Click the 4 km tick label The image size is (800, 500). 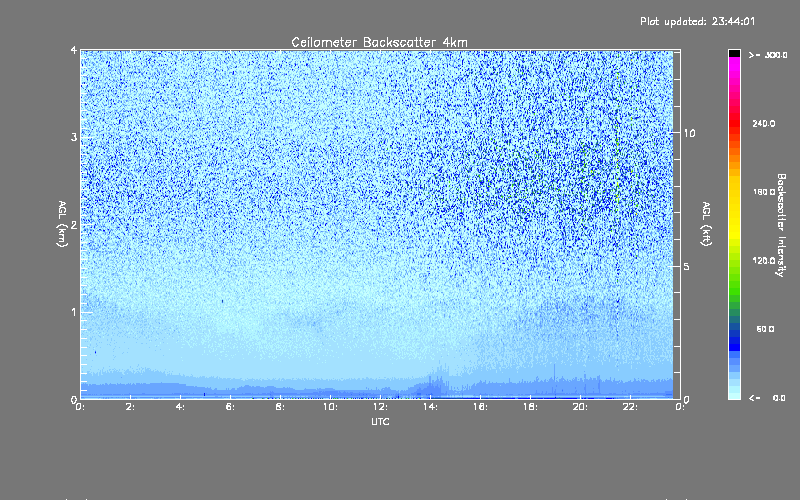(x=74, y=50)
